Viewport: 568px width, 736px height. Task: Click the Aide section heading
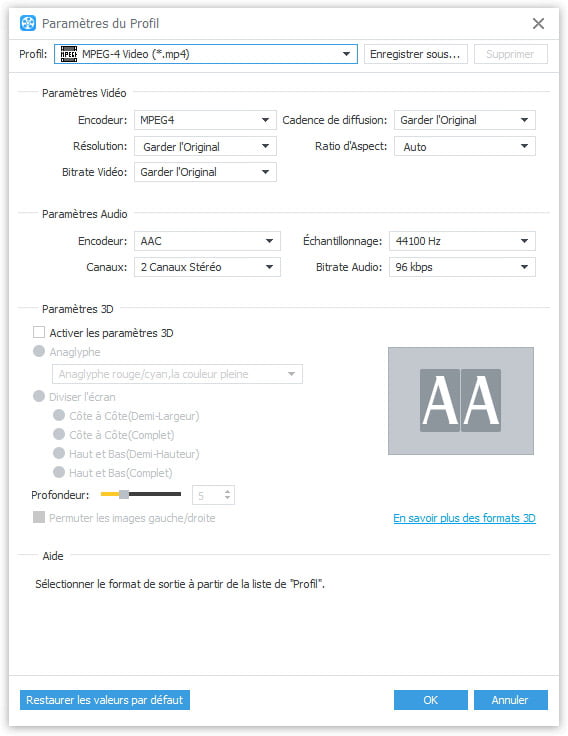53,556
